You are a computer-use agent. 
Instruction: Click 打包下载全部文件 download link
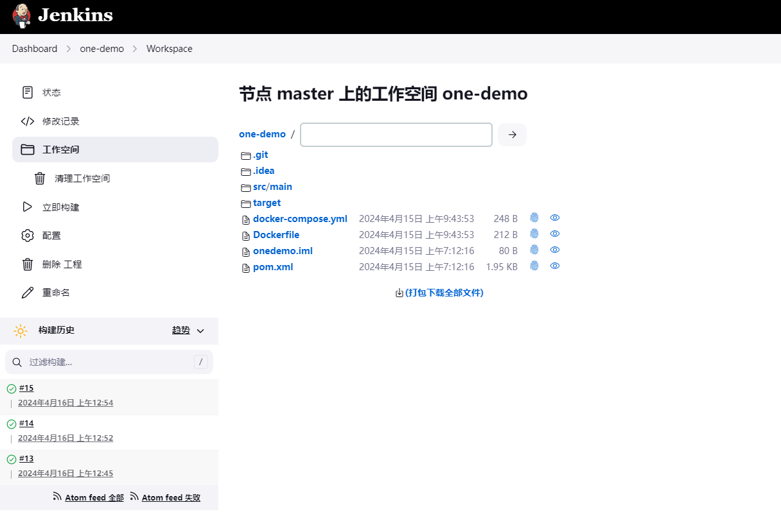[444, 293]
